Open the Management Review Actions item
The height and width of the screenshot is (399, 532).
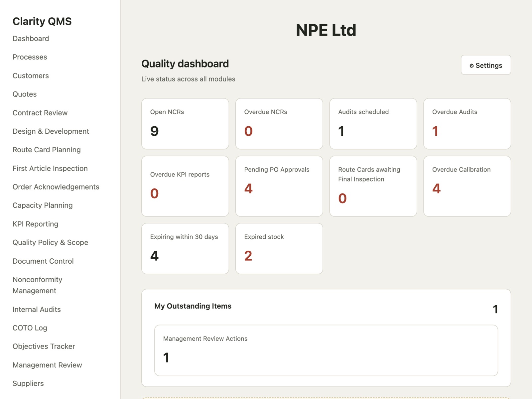point(326,350)
